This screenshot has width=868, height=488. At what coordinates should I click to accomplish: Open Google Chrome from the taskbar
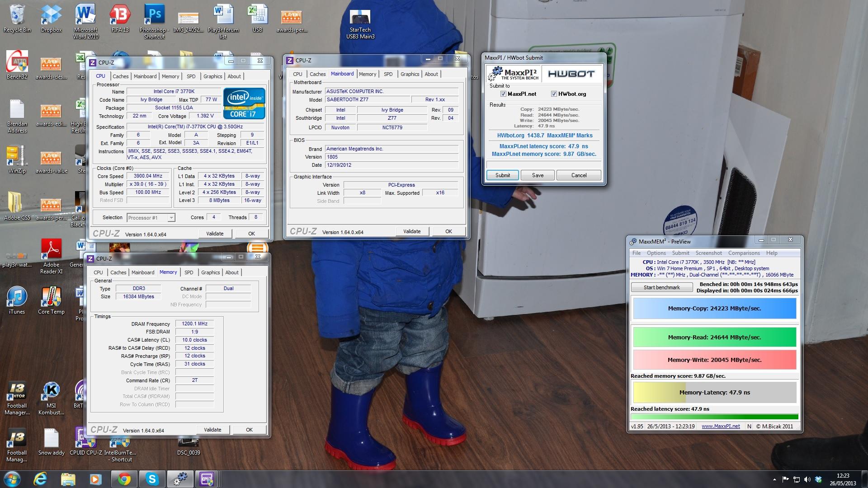pyautogui.click(x=124, y=479)
